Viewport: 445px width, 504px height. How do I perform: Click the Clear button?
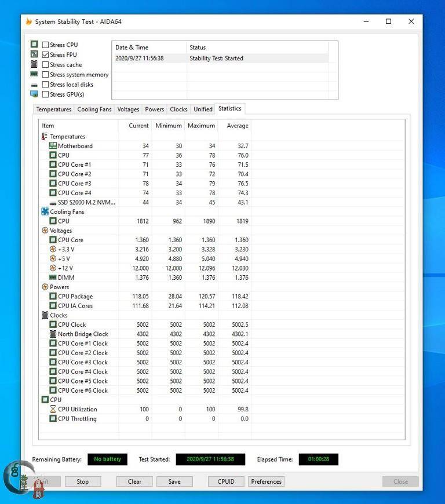[x=134, y=481]
